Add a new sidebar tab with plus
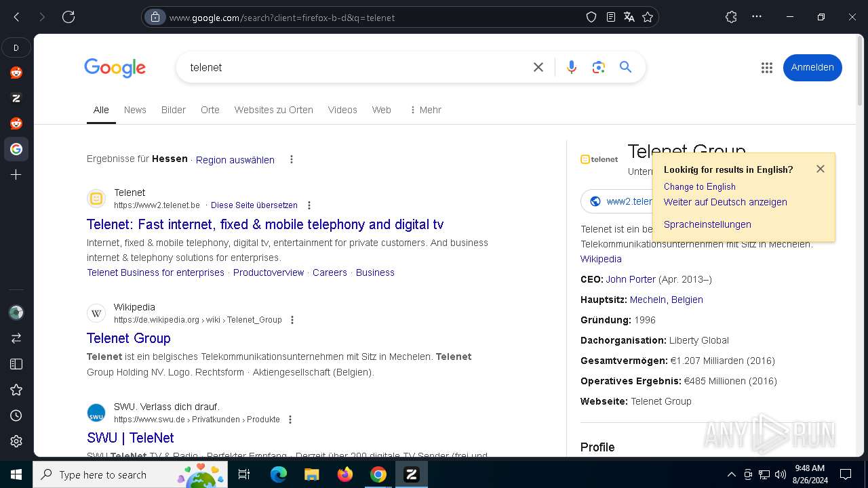 coord(16,175)
